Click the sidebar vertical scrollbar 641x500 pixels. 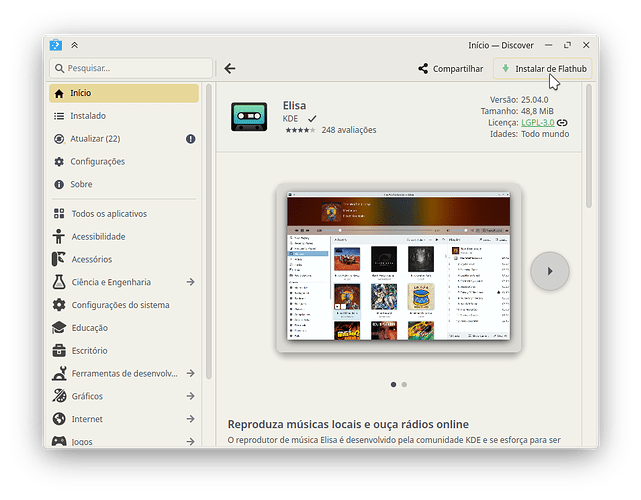(208, 231)
